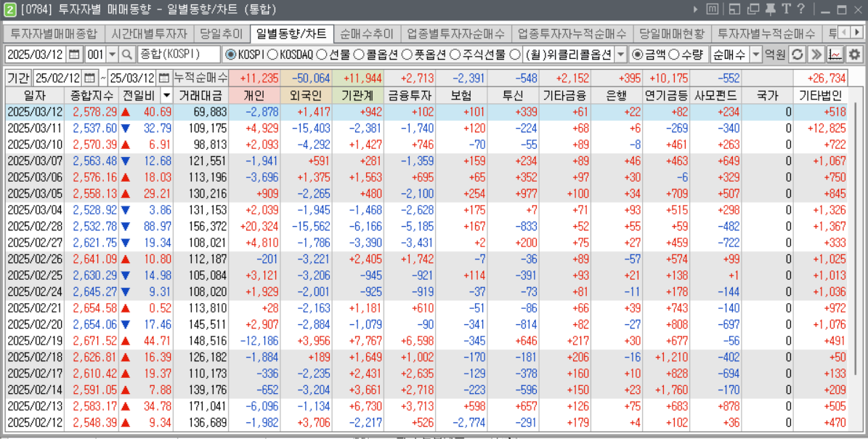The image size is (868, 439).
Task: Expand the 순매수 dropdown
Action: (x=755, y=55)
